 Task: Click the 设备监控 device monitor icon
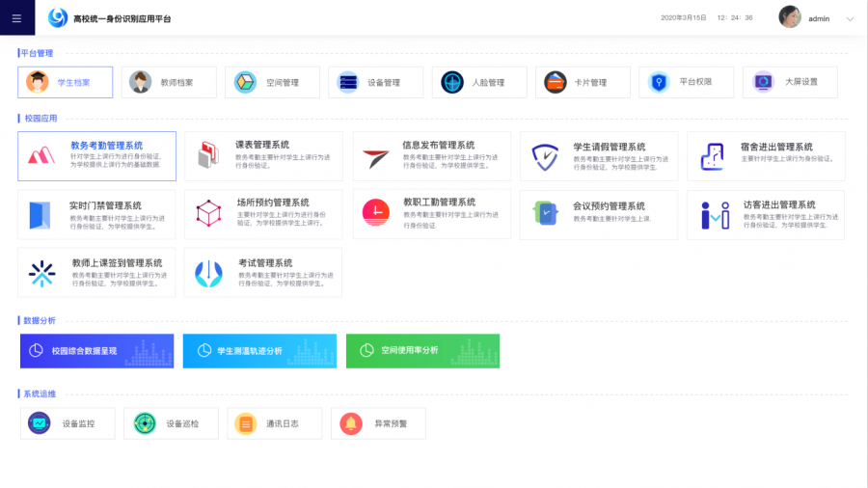coord(40,422)
